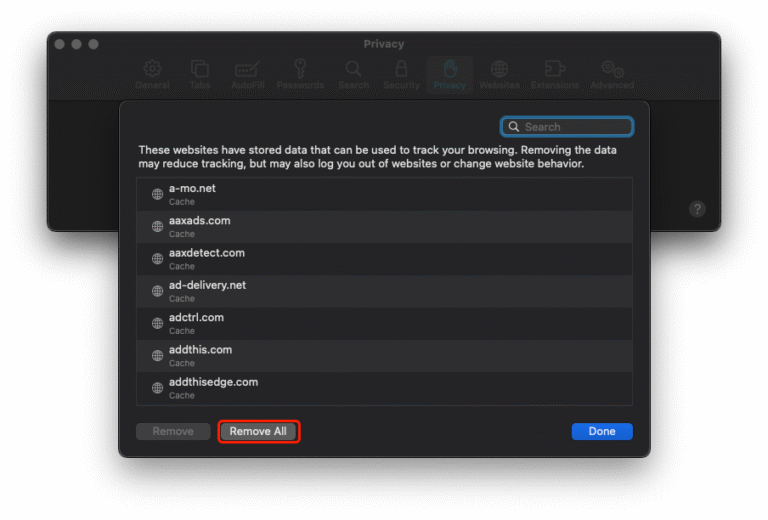The width and height of the screenshot is (768, 520).
Task: Click the blue Done button
Action: (602, 431)
